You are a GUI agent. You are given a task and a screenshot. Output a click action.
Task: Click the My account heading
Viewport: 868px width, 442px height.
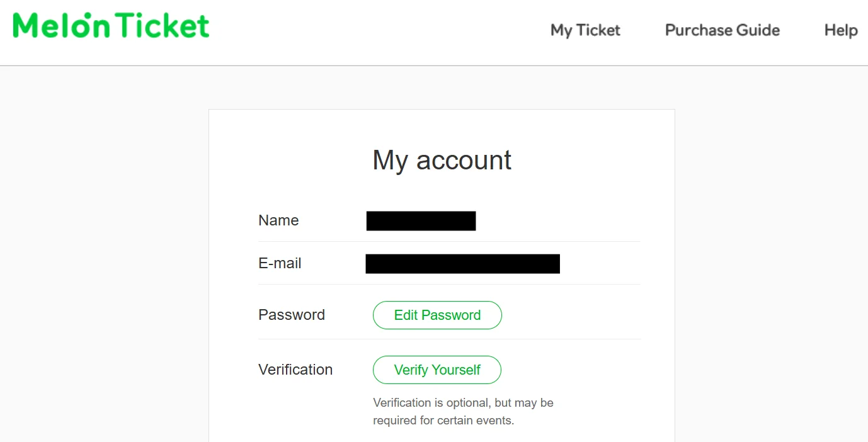(441, 161)
